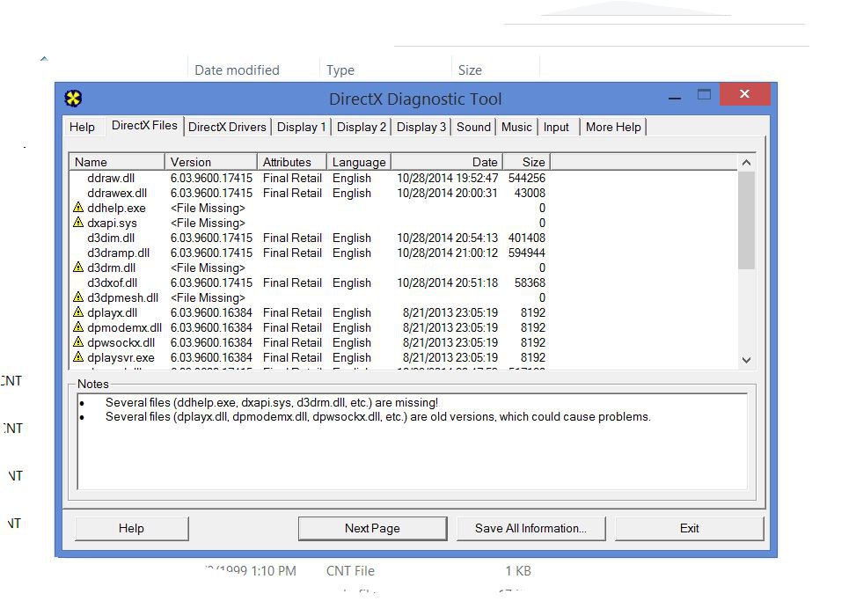
Task: Click warning icon beside dpmodemx.dll
Action: (x=78, y=327)
